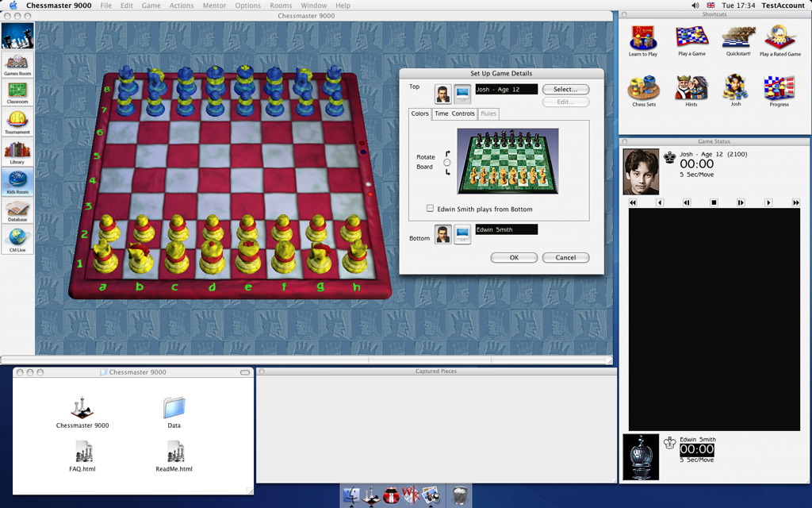Open the Hints shortcut
Screen dimensions: 812x508
[x=691, y=90]
